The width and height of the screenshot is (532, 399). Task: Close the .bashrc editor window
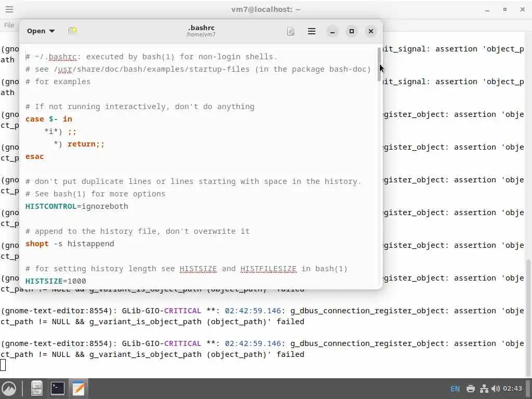coord(371,31)
